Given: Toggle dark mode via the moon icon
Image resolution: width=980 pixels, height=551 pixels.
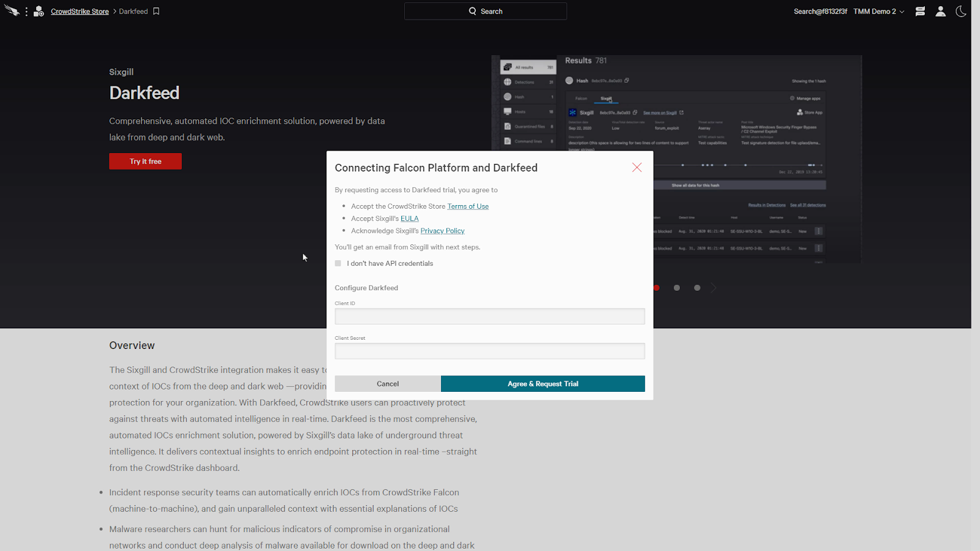Looking at the screenshot, I should 961,11.
